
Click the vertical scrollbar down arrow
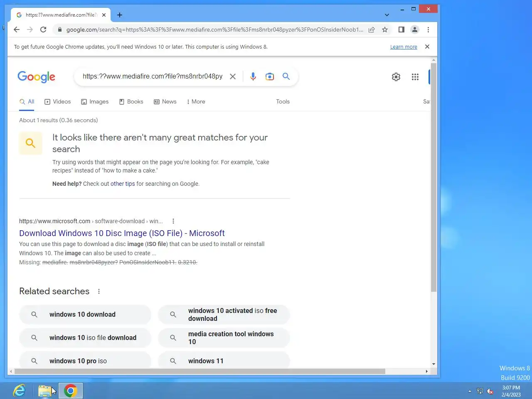click(x=433, y=364)
